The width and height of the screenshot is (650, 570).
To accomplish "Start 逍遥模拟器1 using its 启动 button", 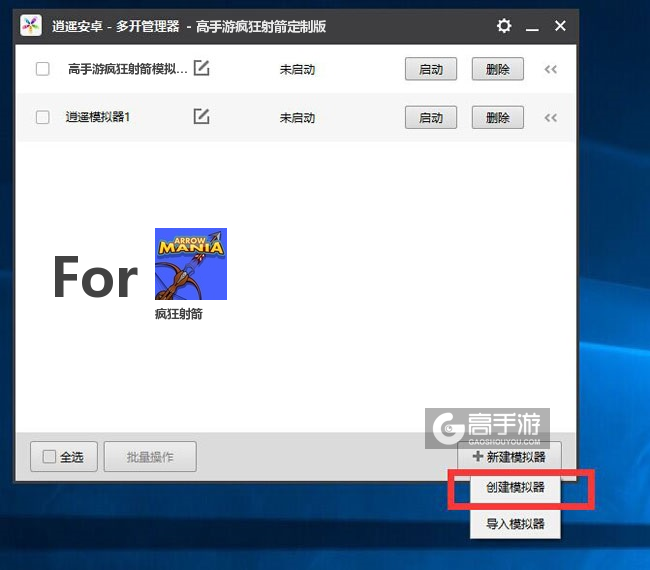I will pyautogui.click(x=431, y=118).
